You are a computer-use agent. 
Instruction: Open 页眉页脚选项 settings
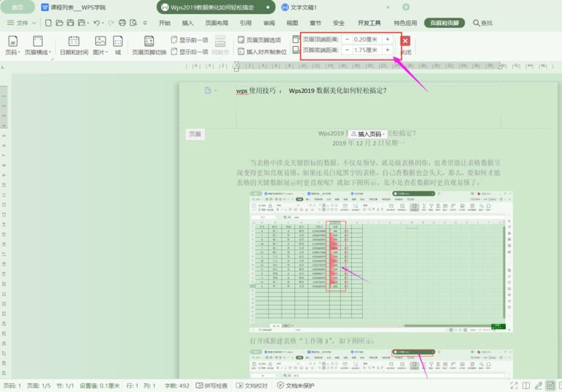(x=260, y=39)
